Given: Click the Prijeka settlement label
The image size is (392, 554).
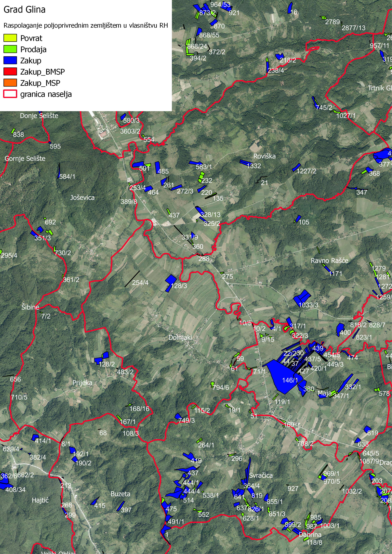Looking at the screenshot, I should [82, 383].
